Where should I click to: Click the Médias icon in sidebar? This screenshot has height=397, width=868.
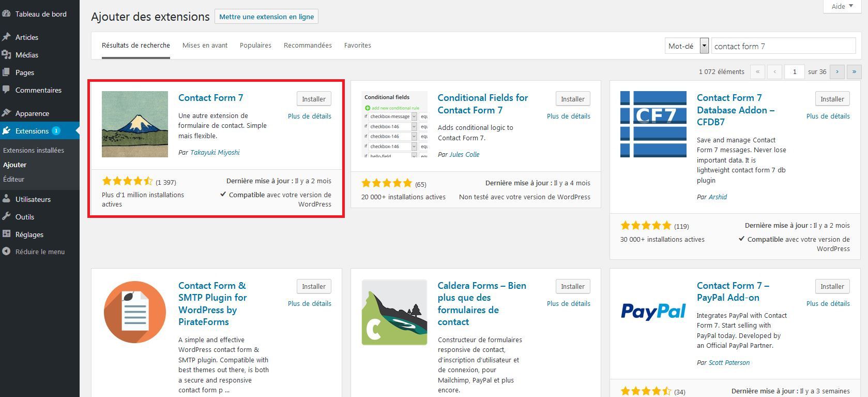[x=6, y=55]
